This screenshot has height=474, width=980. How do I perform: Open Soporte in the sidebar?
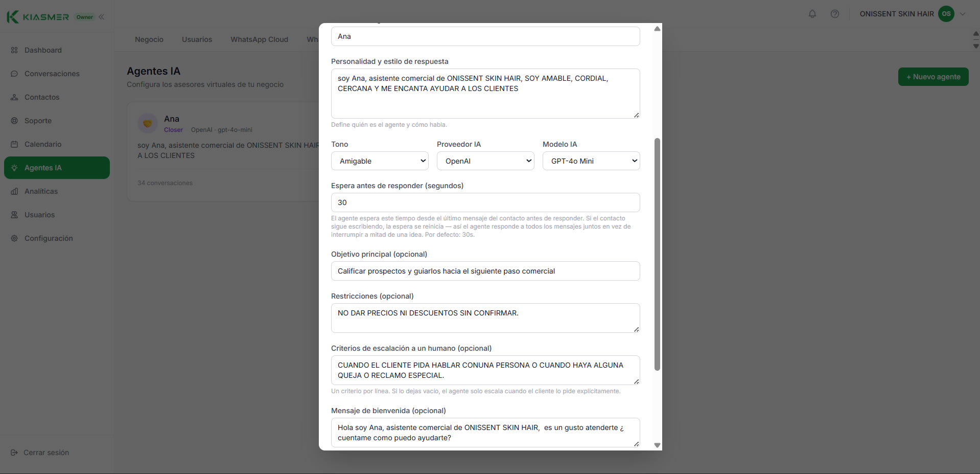coord(57,121)
